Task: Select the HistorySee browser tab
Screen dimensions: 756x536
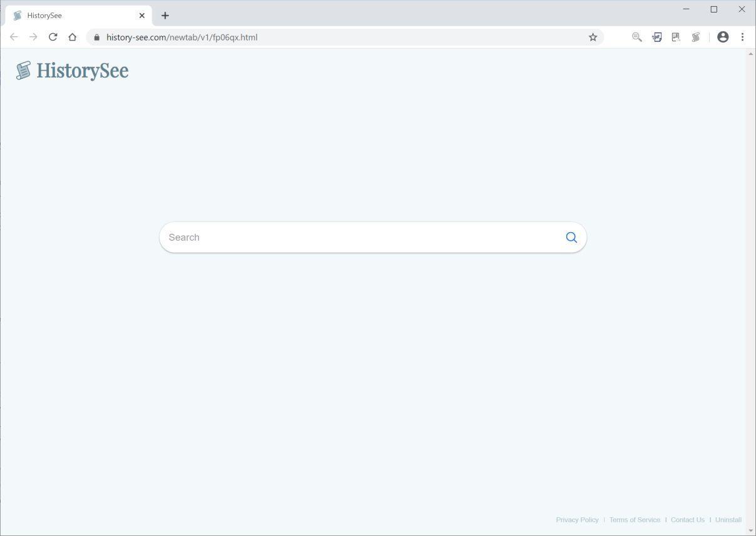Action: pyautogui.click(x=75, y=15)
